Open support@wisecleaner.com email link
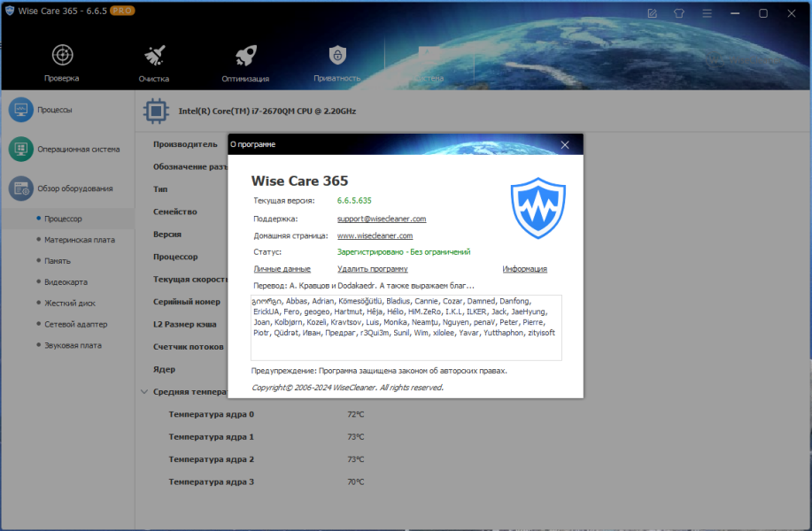Screen dimensions: 812x531 382,219
